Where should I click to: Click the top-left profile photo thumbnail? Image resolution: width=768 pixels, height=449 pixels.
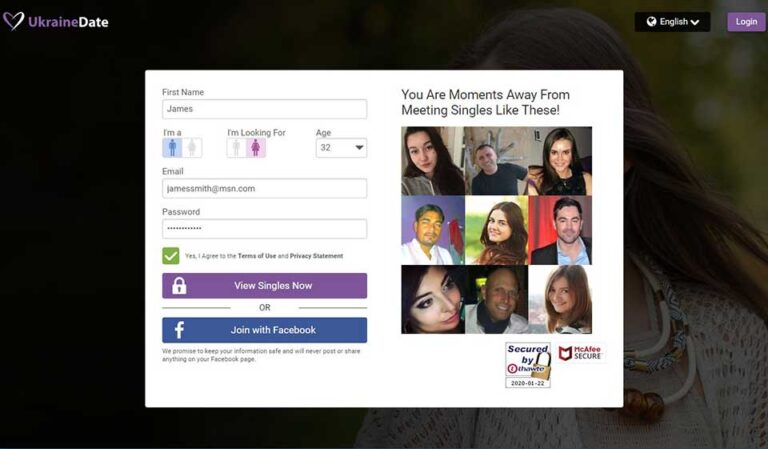tap(433, 161)
